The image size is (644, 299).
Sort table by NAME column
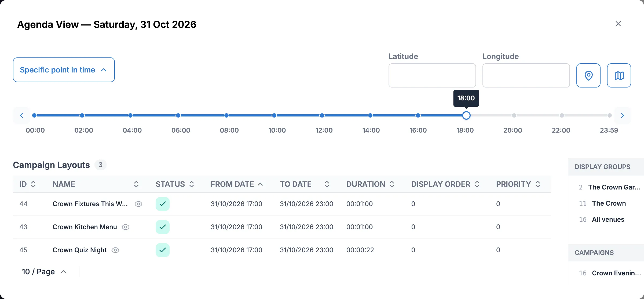(136, 184)
